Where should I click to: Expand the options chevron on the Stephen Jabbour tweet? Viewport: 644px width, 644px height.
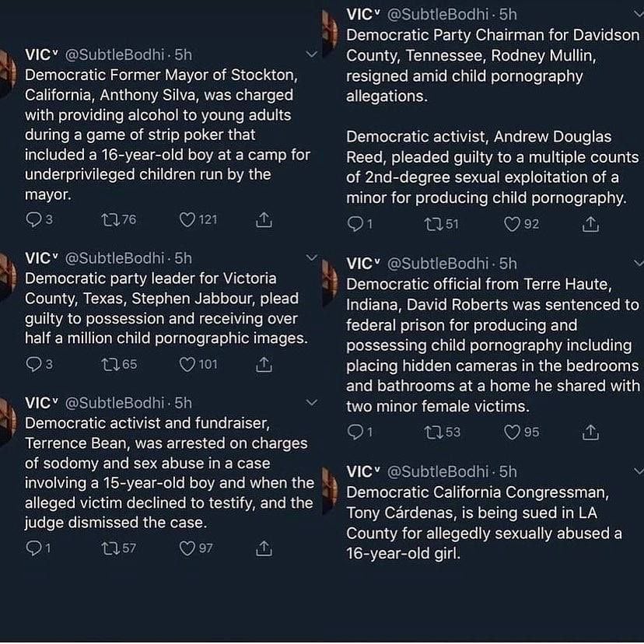(313, 257)
